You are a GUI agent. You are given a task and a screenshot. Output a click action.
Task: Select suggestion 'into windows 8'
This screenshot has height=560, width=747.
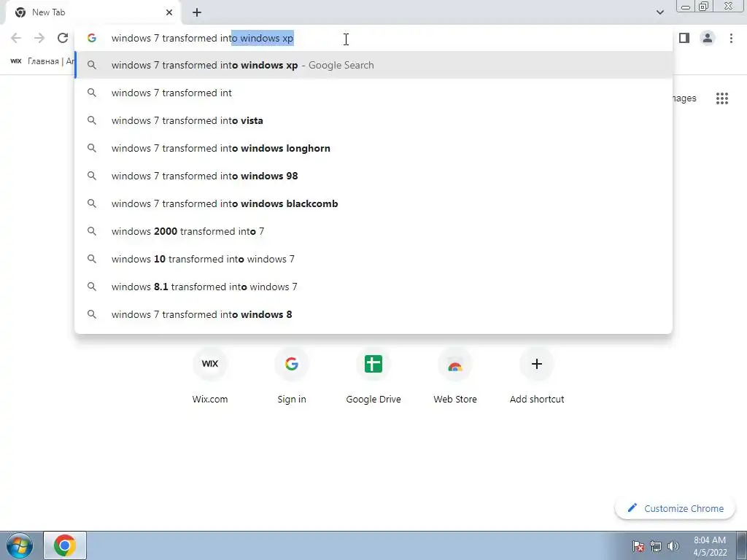[x=373, y=314]
